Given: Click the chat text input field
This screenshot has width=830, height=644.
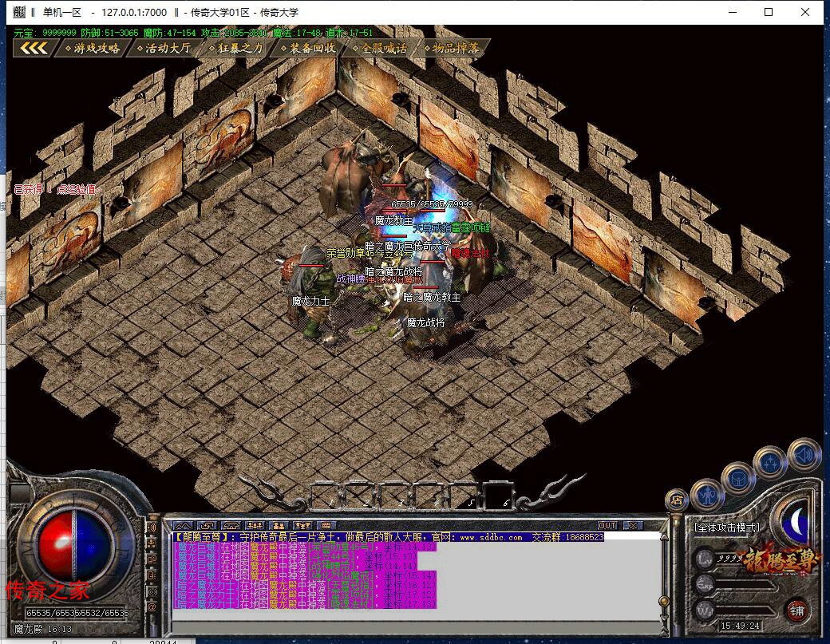Looking at the screenshot, I should click(x=416, y=627).
